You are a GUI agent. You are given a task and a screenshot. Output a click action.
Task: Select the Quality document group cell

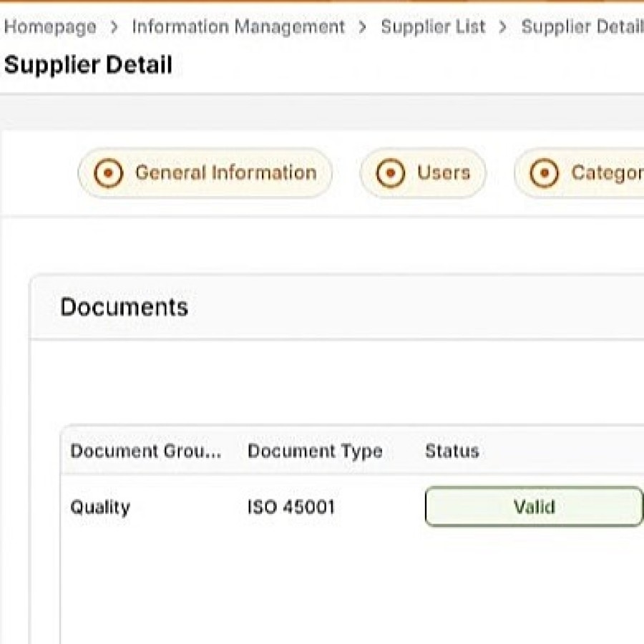point(100,508)
